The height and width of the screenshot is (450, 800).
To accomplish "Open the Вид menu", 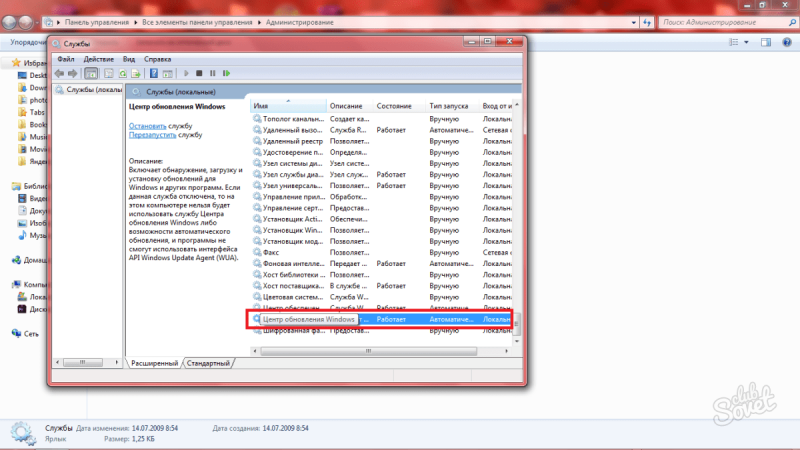I will pyautogui.click(x=129, y=59).
